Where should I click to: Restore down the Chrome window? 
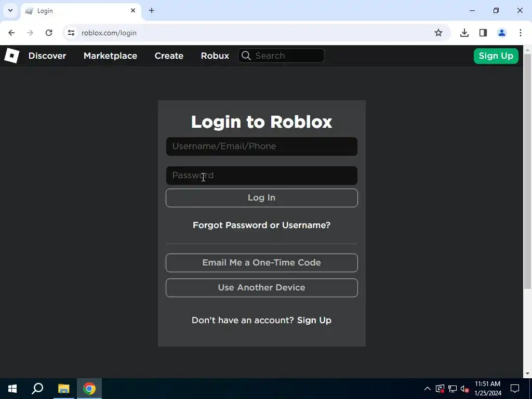[x=496, y=10]
